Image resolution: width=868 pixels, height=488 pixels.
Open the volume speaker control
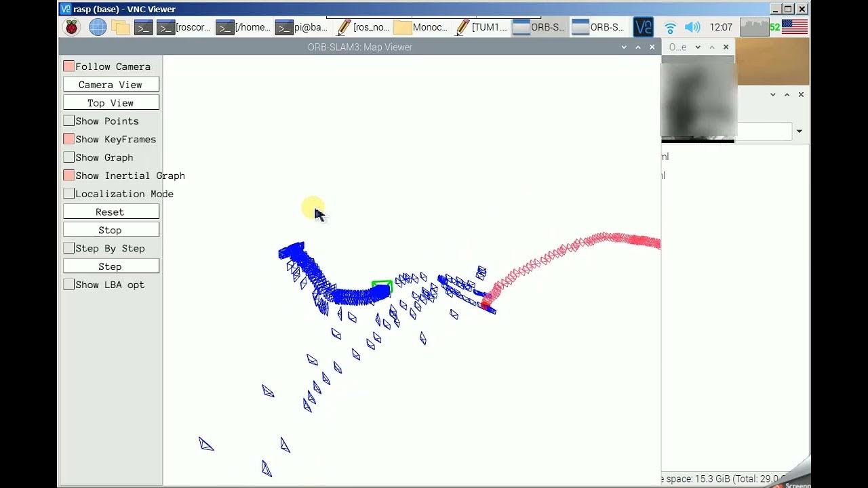(x=692, y=27)
